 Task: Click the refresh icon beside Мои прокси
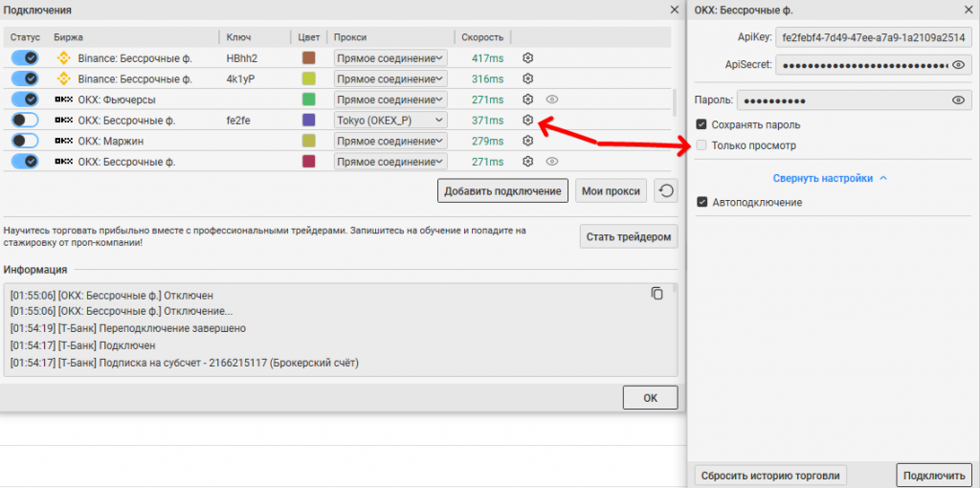tap(666, 191)
